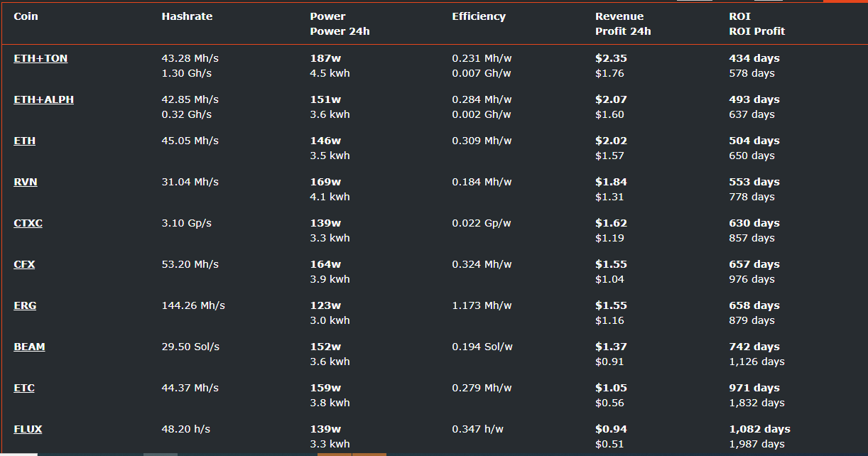Click the Power 24h header label
Viewport: 868px width, 456px height.
(x=340, y=31)
